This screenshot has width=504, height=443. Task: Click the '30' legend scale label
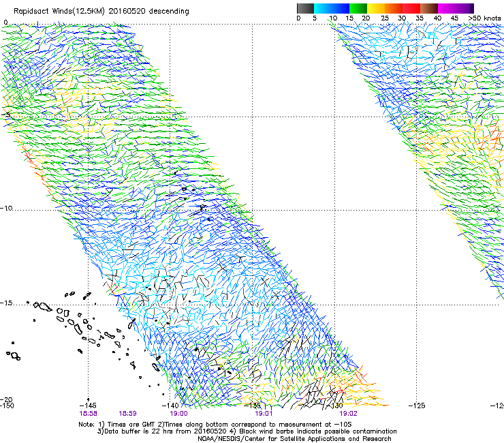pos(402,18)
